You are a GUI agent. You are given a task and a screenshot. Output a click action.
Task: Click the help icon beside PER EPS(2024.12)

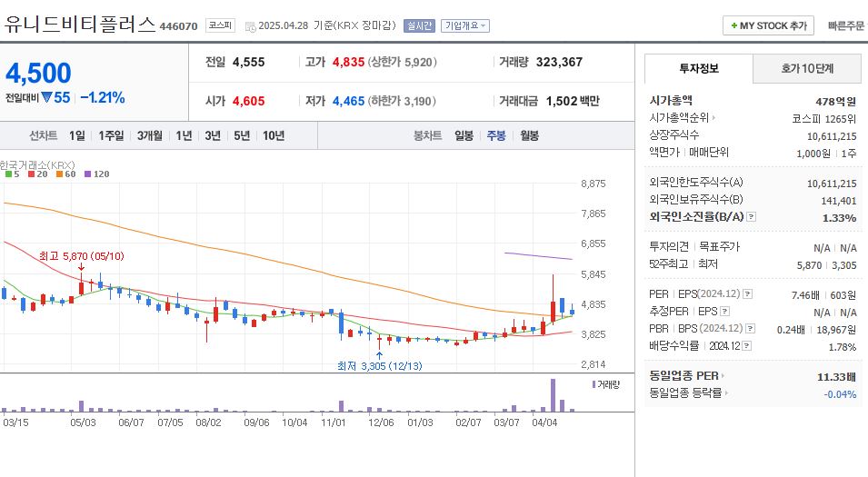pos(747,293)
